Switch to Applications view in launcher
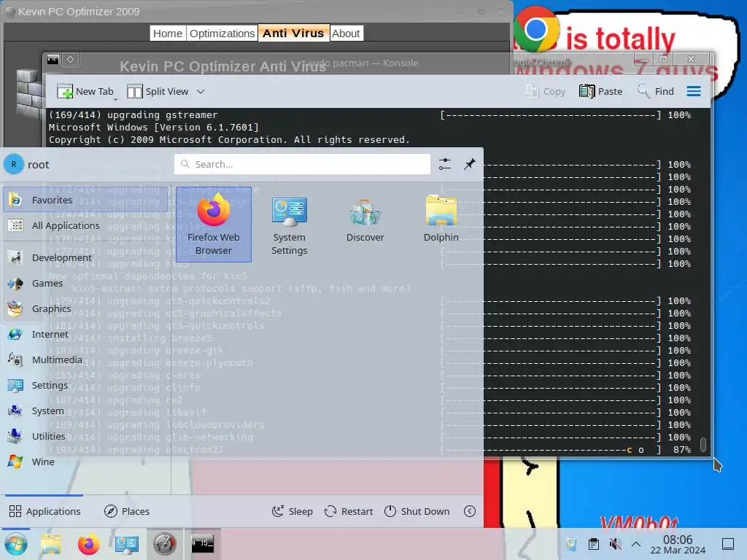747x560 pixels. click(44, 511)
